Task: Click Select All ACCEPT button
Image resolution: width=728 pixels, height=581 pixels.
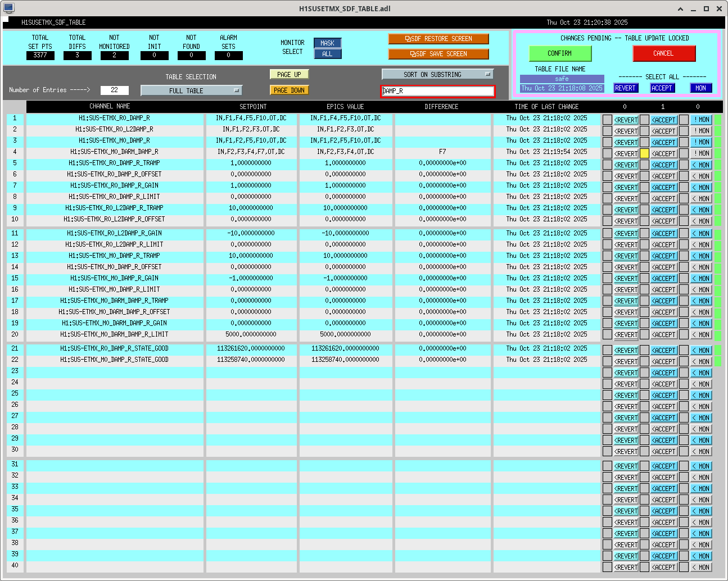Action: coord(662,88)
